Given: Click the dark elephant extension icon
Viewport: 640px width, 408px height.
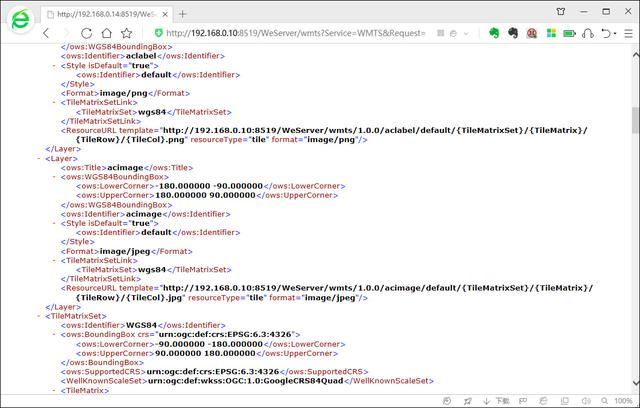Looking at the screenshot, I should [513, 33].
